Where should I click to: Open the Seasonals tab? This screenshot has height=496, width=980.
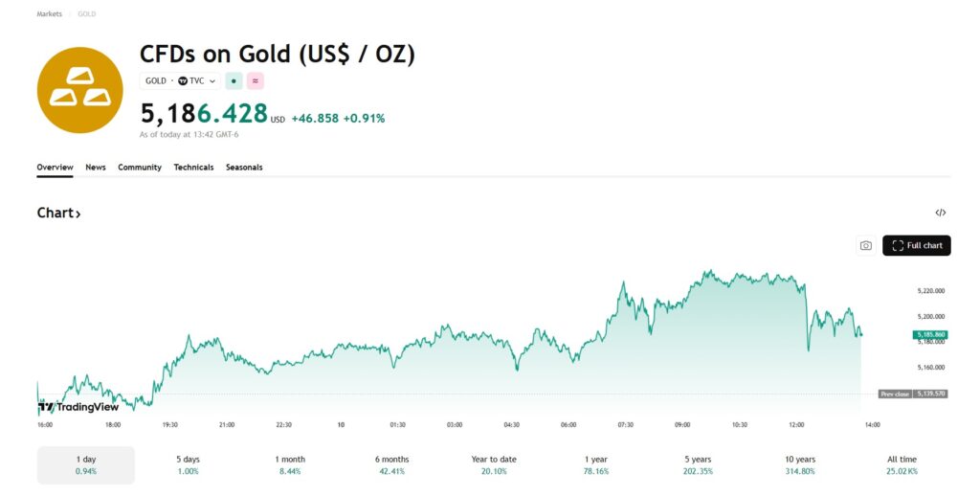[x=244, y=168]
